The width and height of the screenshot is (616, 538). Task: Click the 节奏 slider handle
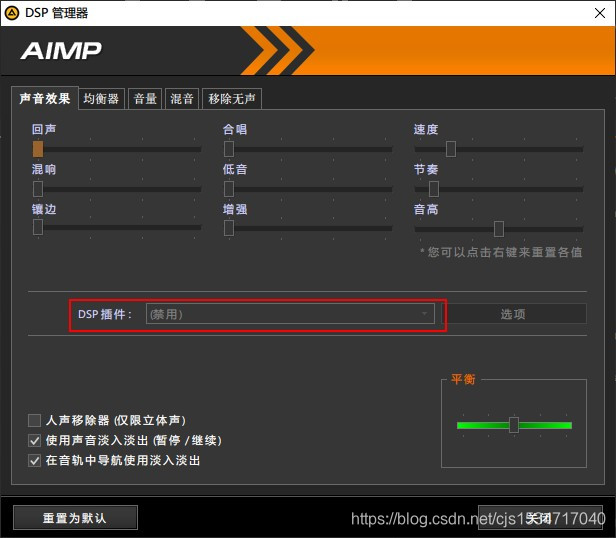(434, 189)
